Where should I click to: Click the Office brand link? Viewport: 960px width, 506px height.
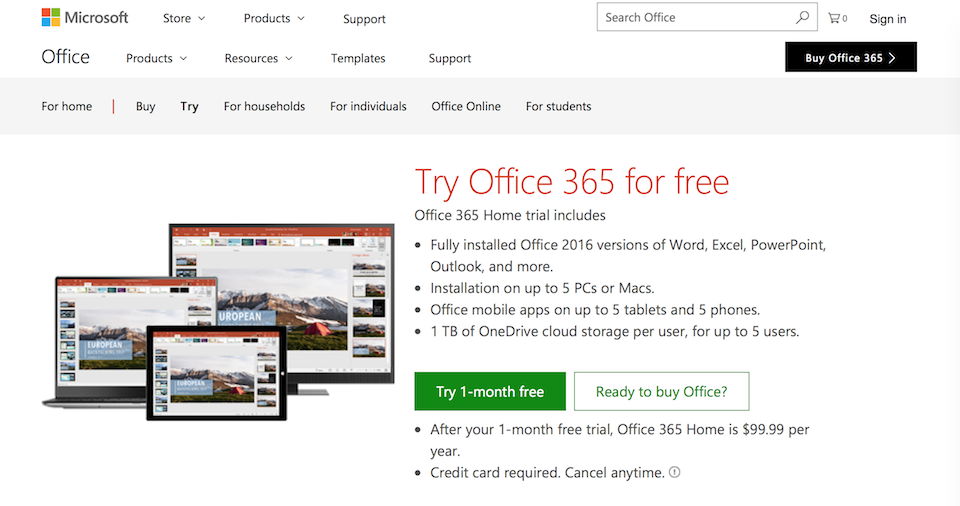point(66,57)
